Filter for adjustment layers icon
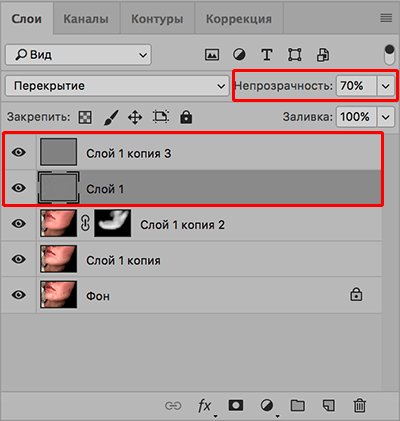Viewport: 400px width, 421px height. pyautogui.click(x=239, y=54)
